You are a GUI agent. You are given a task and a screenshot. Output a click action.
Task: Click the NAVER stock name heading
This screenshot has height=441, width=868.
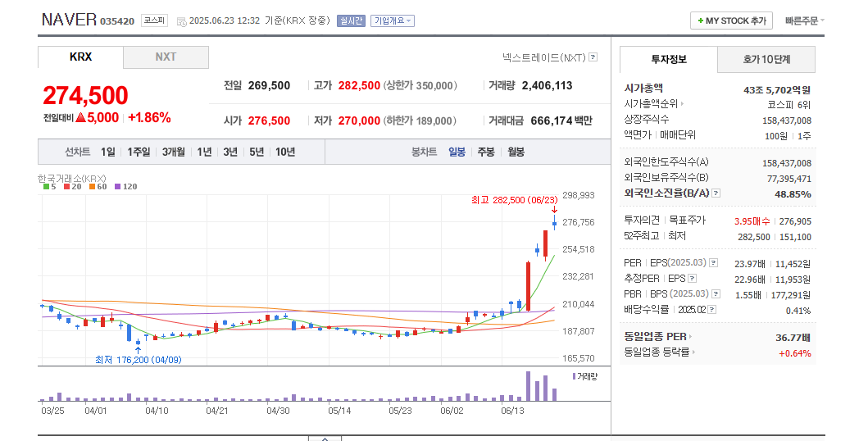point(69,20)
